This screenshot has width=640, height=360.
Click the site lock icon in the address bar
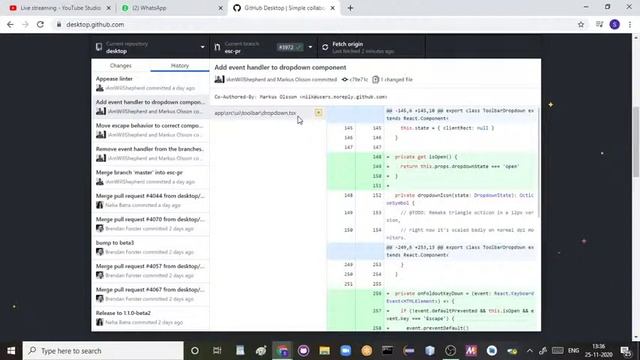(59, 24)
